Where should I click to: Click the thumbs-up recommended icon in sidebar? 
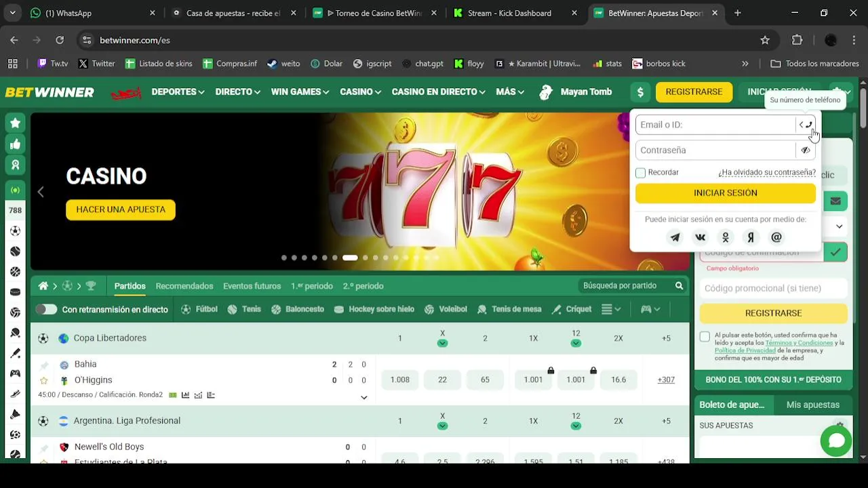[15, 144]
